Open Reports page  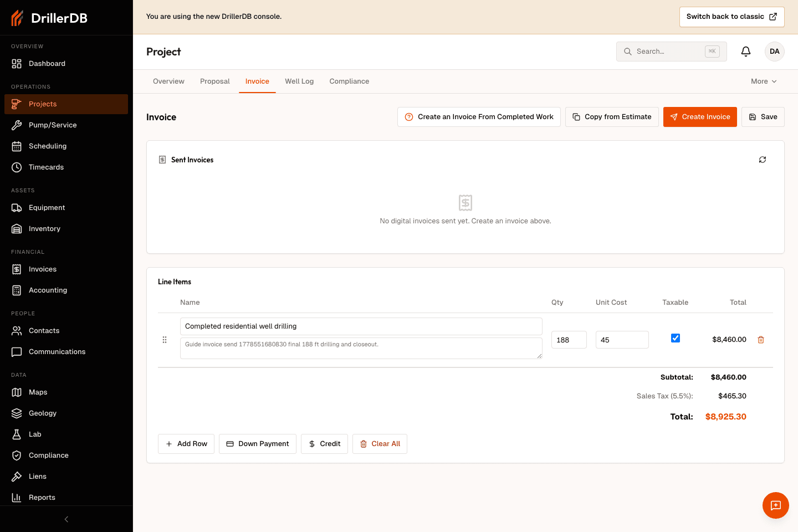66,498
